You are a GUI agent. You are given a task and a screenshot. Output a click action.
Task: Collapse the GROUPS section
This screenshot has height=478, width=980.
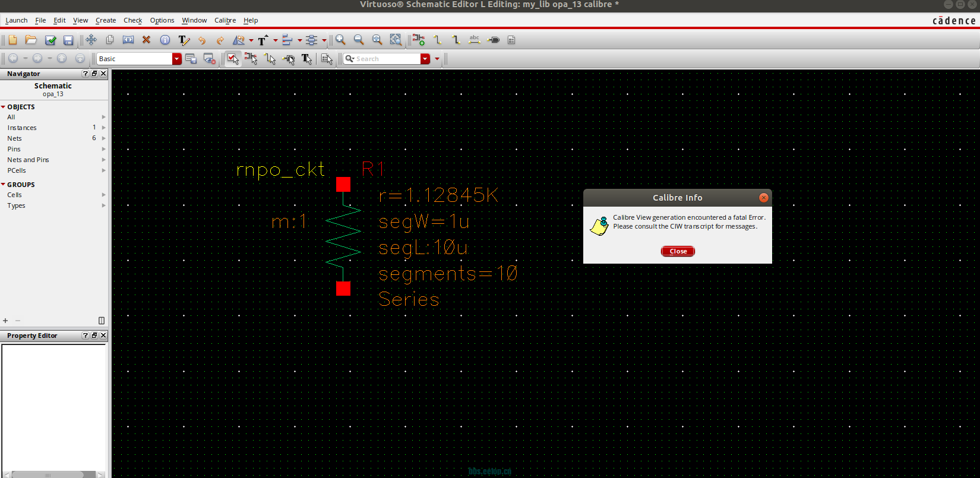point(4,185)
